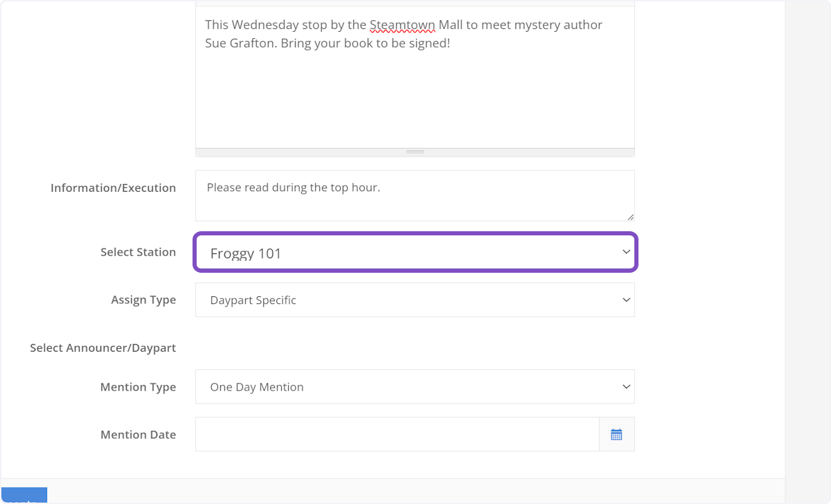Click the Assign Type chevron arrow

(626, 300)
